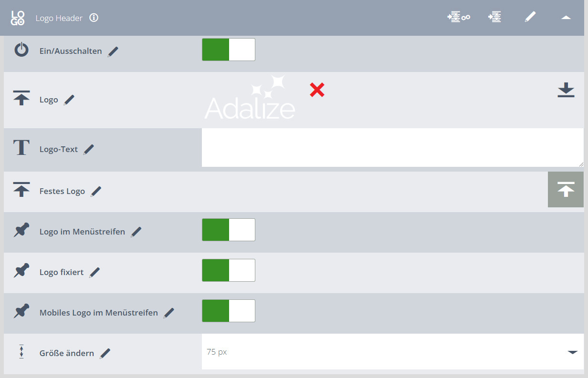Click pencil icon next to Logo fixiert

tap(94, 273)
